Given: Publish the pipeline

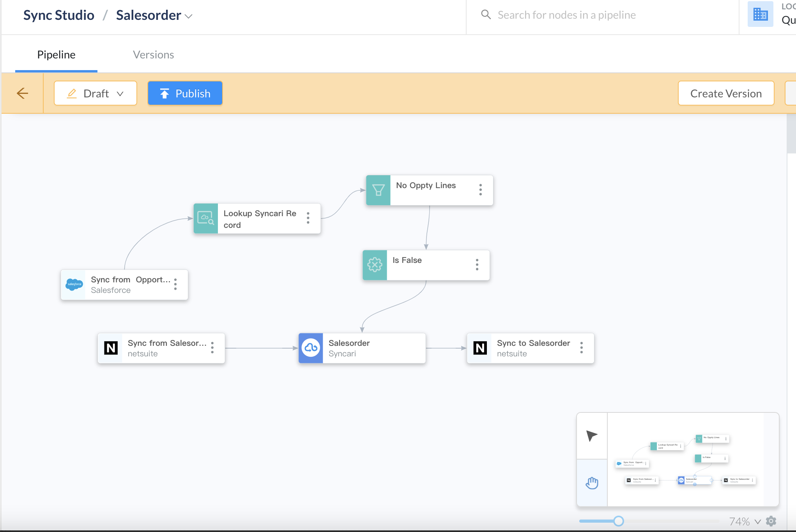Looking at the screenshot, I should 185,93.
